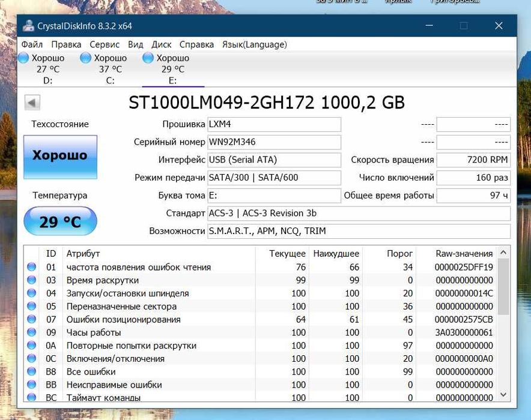
Task: Click the total working time 97 ч
Action: (x=473, y=196)
